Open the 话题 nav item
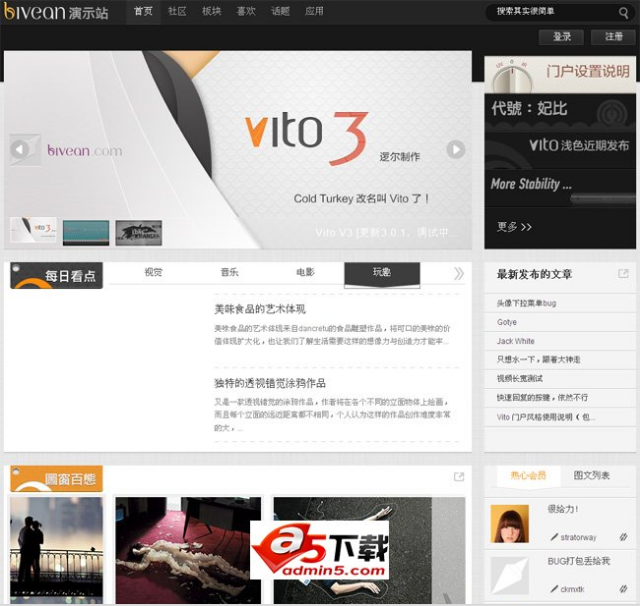This screenshot has height=606, width=640. tap(280, 11)
